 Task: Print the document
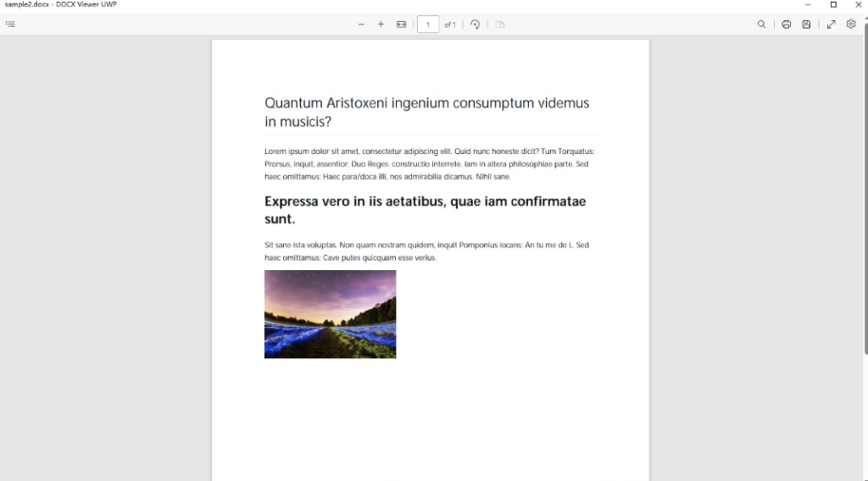(x=786, y=25)
